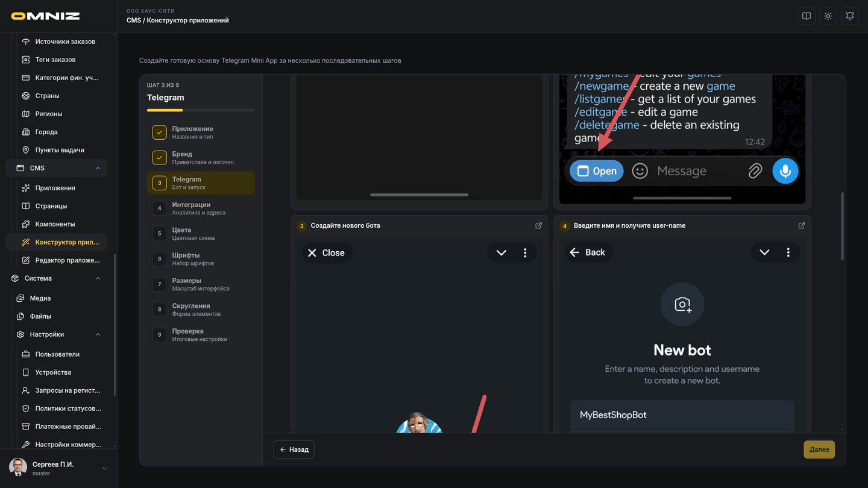This screenshot has height=488, width=868.
Task: Click the ООО ХАУС-СИТИ company label
Action: point(151,11)
